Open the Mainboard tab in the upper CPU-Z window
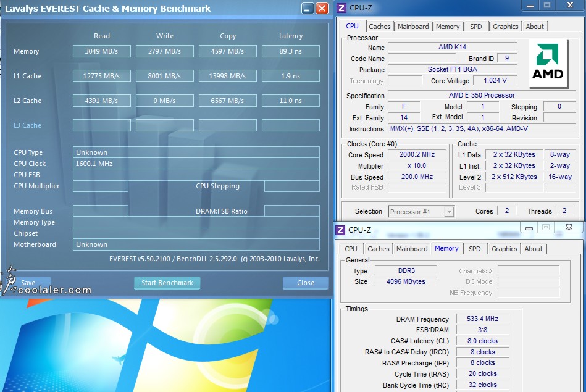The height and width of the screenshot is (392, 586). coord(413,27)
